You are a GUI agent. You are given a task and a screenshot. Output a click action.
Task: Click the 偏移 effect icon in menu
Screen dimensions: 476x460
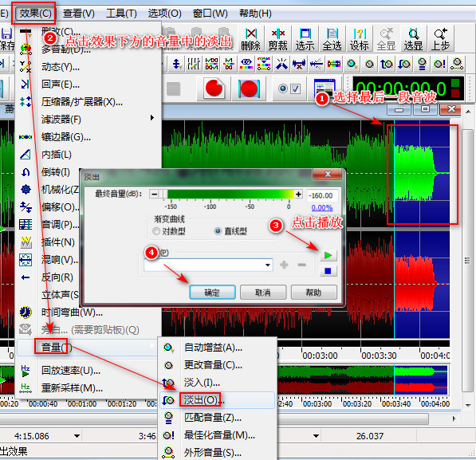click(26, 207)
